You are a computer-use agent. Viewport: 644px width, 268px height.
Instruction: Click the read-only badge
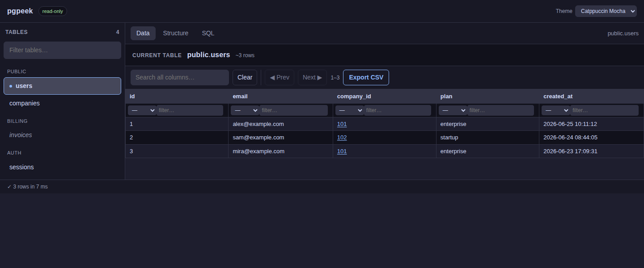click(53, 11)
